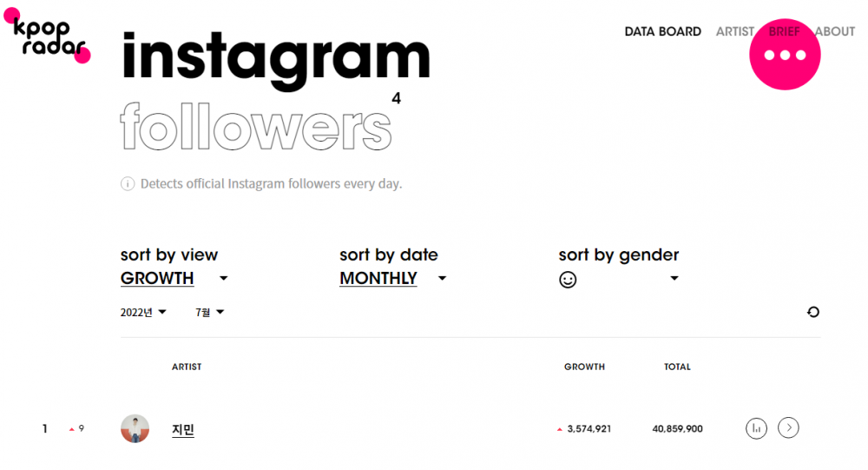The image size is (868, 470).
Task: Expand the sort by gender dropdown arrow
Action: point(674,278)
